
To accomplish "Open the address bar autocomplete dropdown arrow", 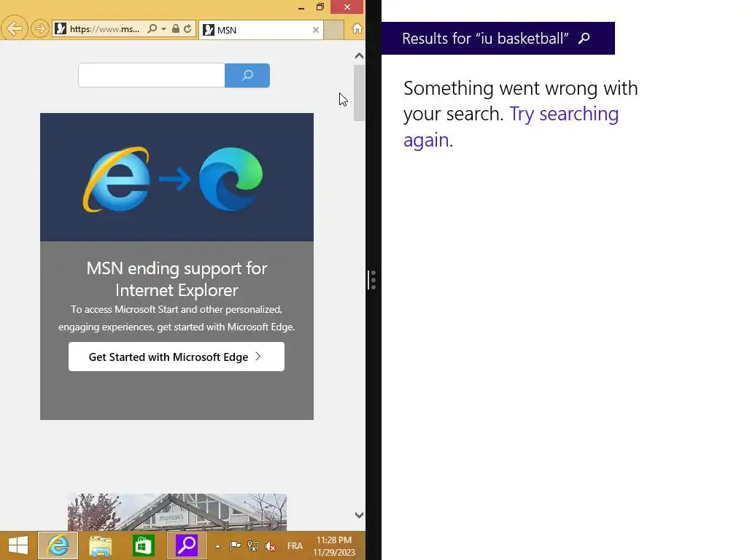I will 163,29.
